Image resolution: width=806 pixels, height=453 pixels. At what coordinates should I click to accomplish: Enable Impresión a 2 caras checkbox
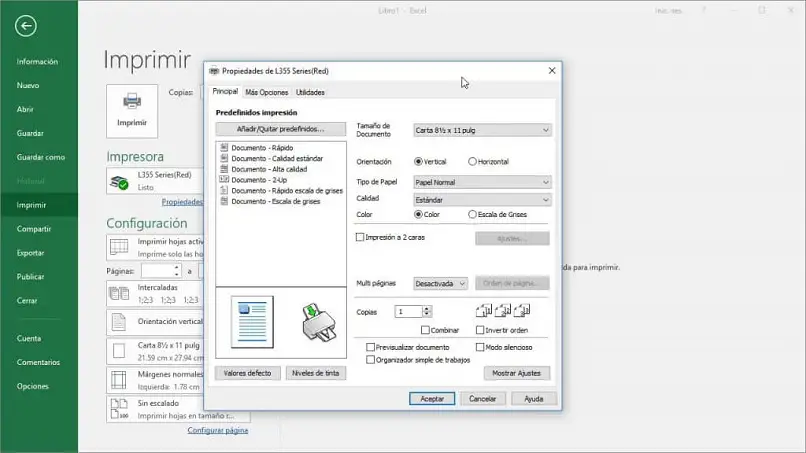[x=360, y=237]
